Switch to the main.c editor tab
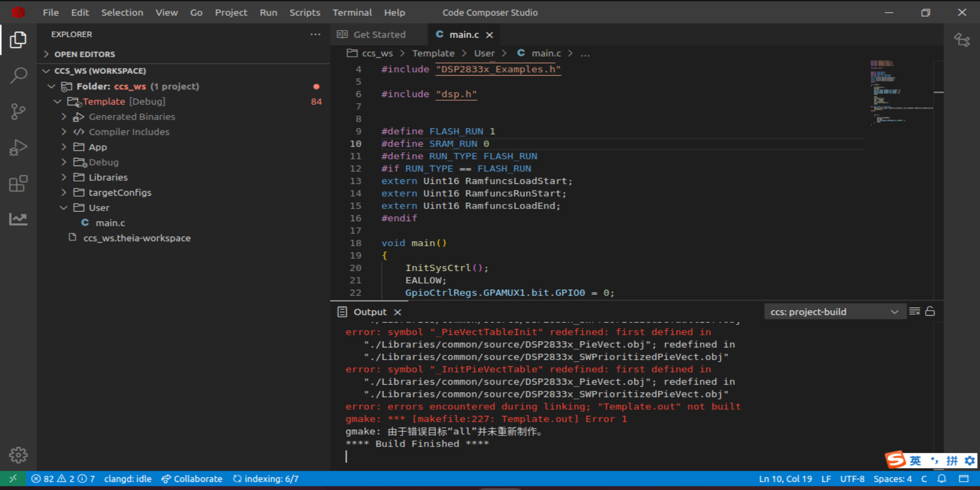 (464, 35)
